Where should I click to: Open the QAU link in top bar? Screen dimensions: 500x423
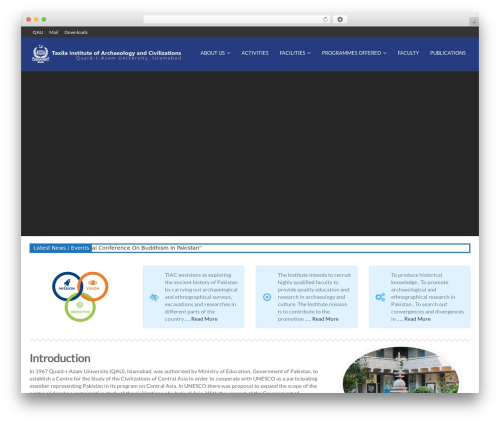tap(38, 32)
